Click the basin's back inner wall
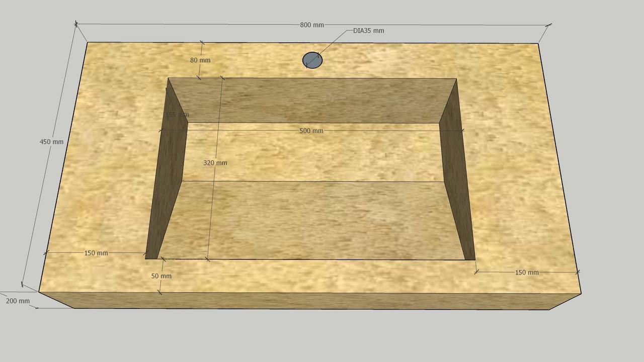 (x=312, y=101)
